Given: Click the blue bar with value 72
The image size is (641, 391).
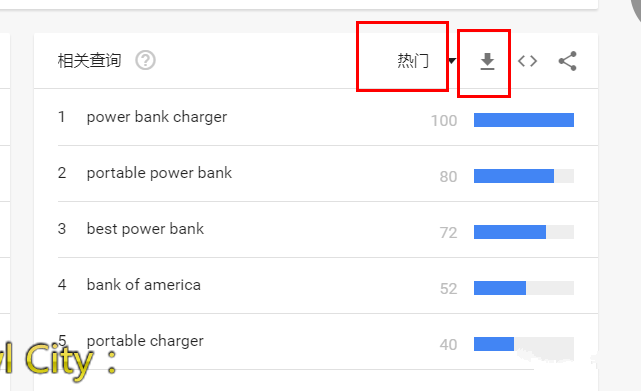Looking at the screenshot, I should (x=510, y=232).
